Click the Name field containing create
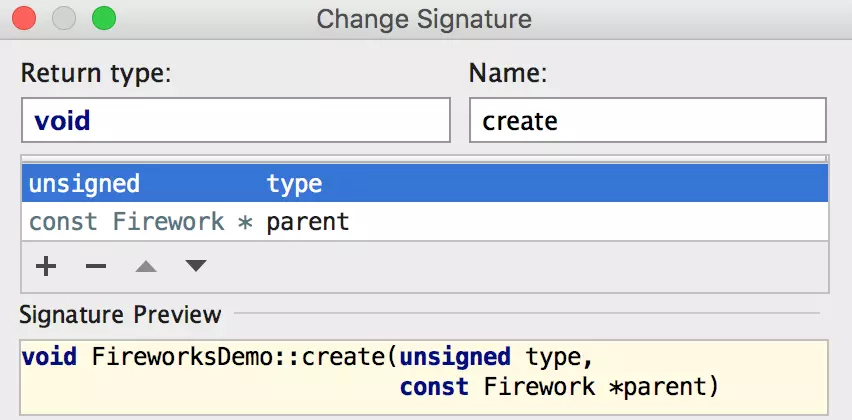852x420 pixels. point(647,121)
